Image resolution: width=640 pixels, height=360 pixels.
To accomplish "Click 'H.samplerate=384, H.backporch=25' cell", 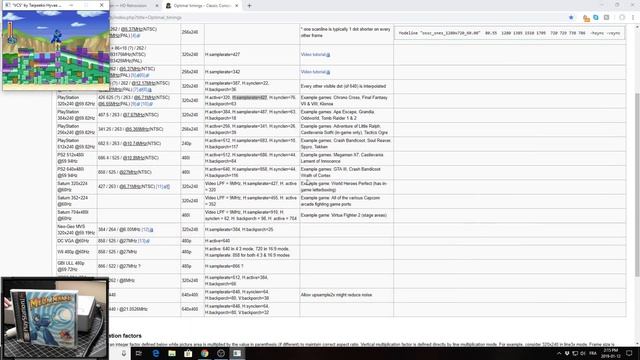I will [252, 229].
